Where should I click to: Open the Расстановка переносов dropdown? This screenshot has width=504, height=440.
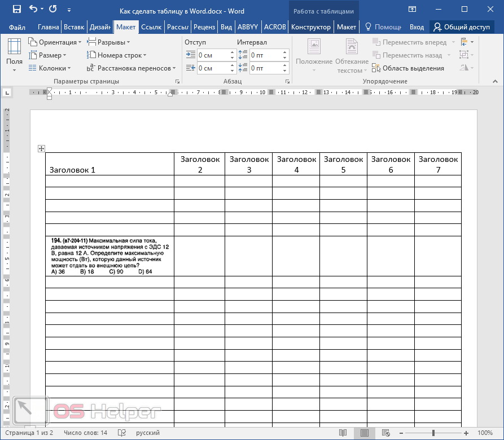click(x=131, y=68)
